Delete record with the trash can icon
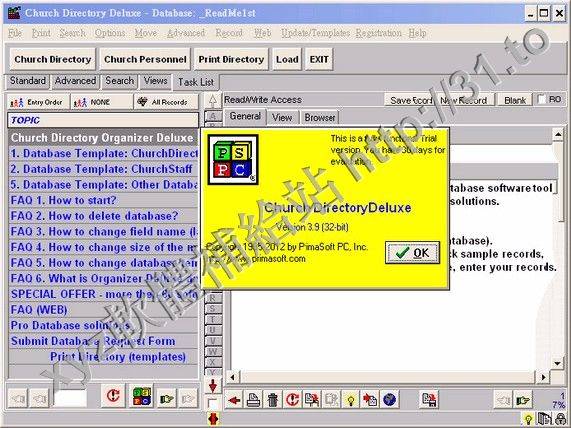 [272, 400]
